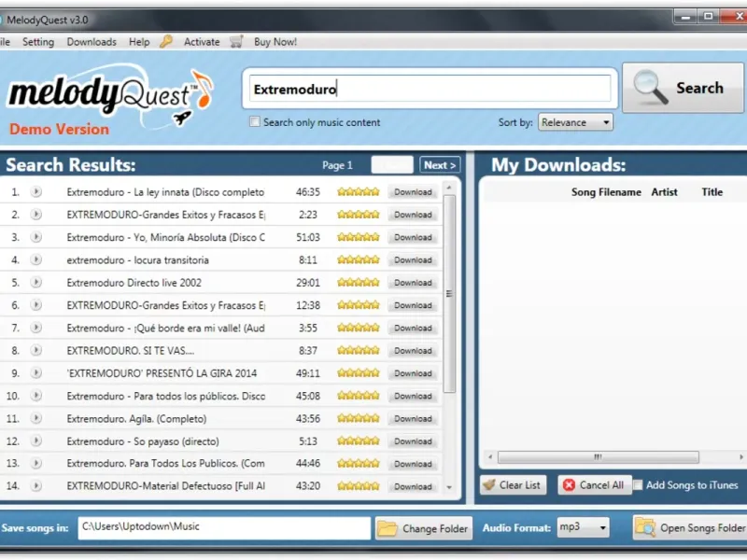The image size is (747, 560).
Task: Play preview of result 14 Material Defectuoso
Action: click(36, 486)
